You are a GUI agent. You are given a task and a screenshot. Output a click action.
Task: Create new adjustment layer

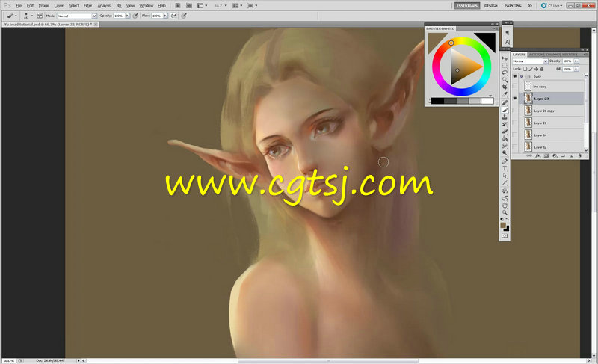(555, 155)
